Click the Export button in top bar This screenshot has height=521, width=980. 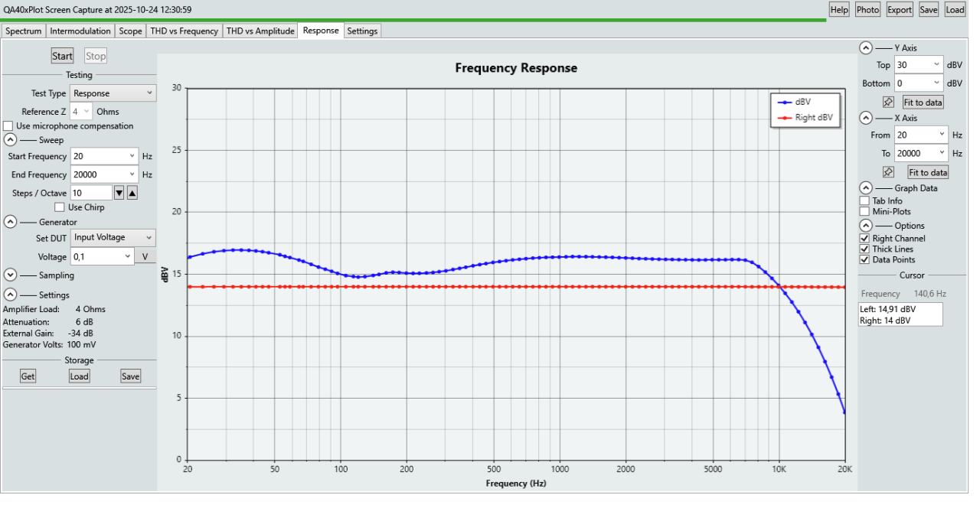(x=899, y=9)
